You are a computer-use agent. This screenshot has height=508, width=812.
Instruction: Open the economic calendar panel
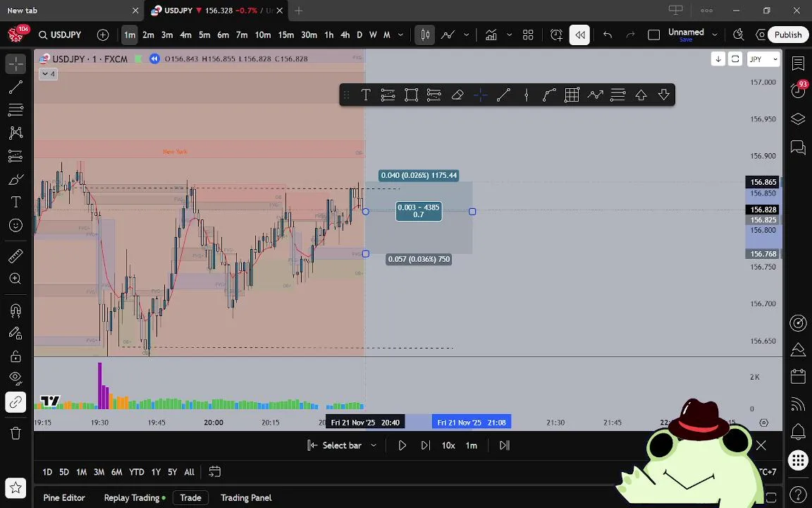point(798,376)
